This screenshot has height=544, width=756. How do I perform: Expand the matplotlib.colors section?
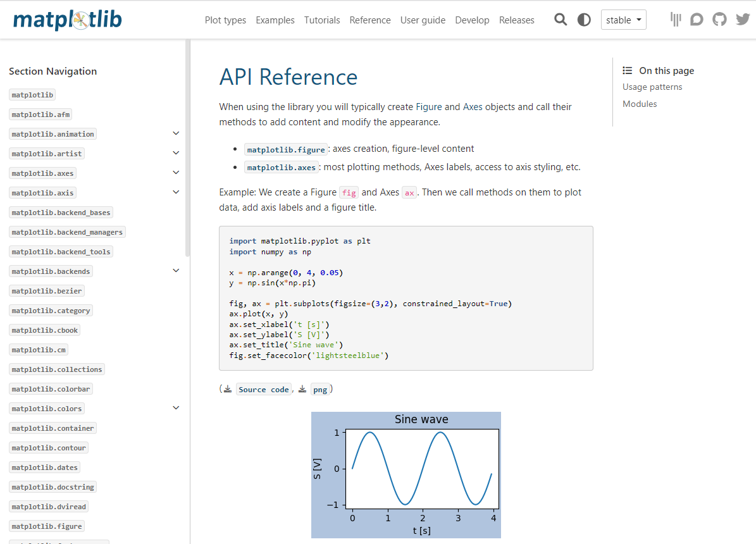coord(176,408)
